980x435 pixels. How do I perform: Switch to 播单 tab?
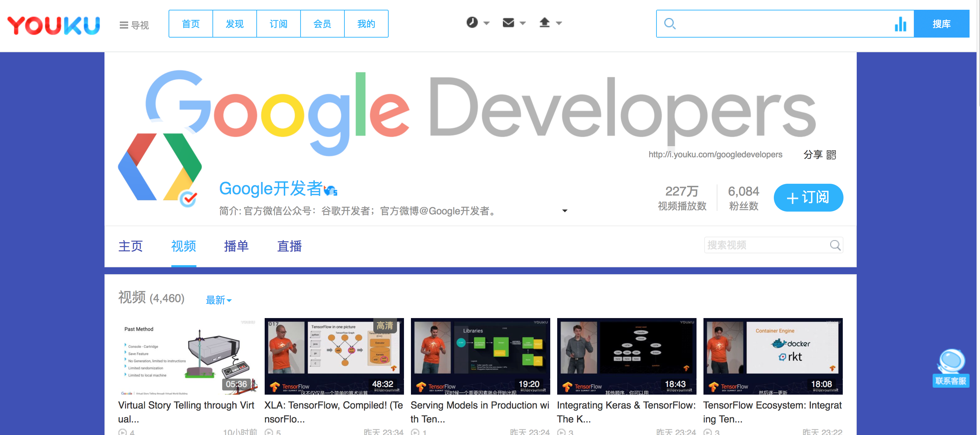[x=236, y=246]
